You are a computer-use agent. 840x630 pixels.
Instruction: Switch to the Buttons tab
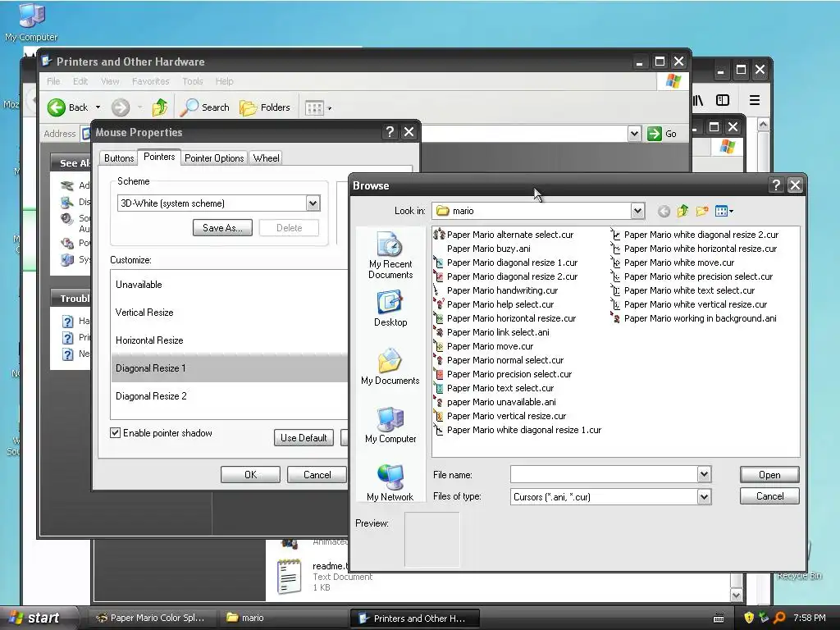(119, 158)
